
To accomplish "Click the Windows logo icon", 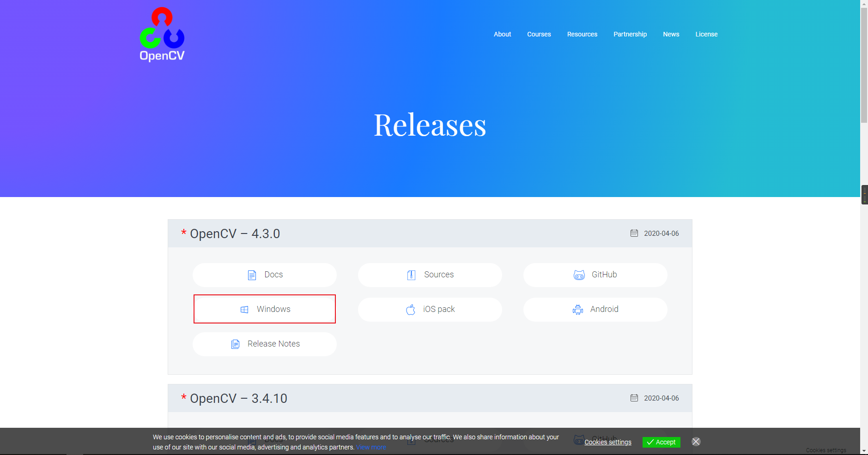I will [x=244, y=310].
